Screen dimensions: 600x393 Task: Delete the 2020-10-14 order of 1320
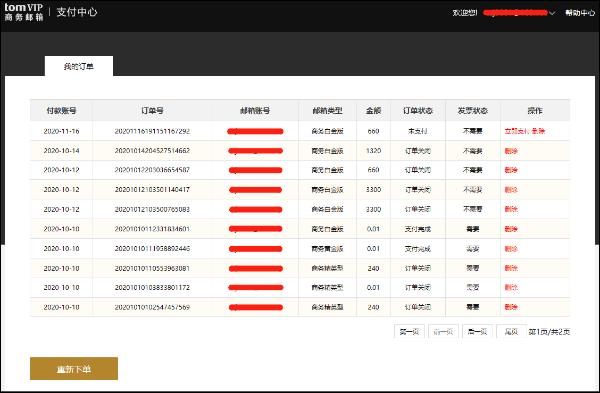[511, 151]
